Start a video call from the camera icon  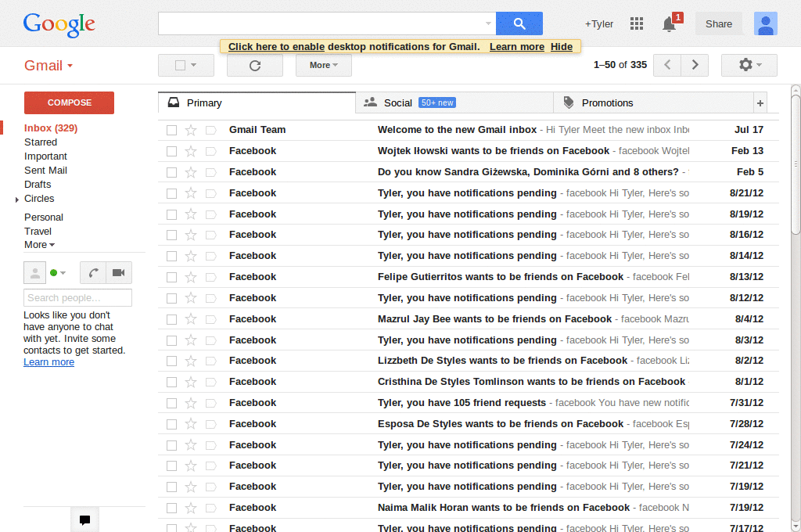tap(118, 272)
